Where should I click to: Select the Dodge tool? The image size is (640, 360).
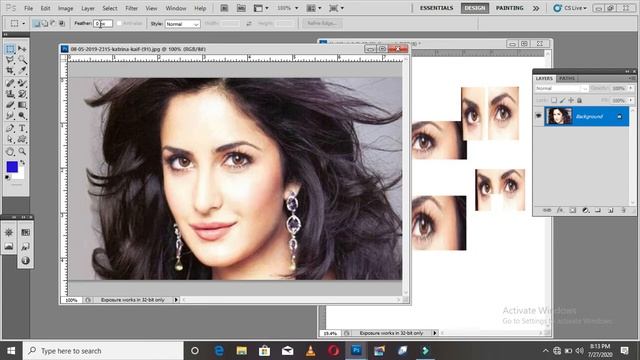click(22, 116)
